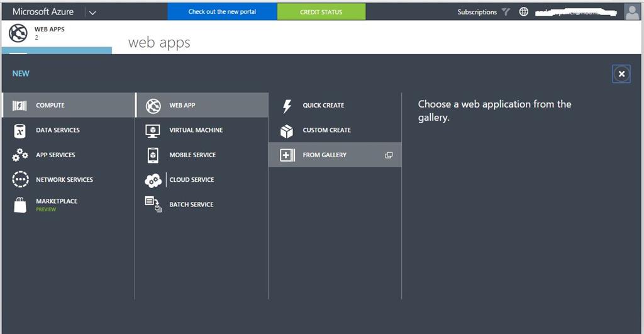Image resolution: width=644 pixels, height=334 pixels.
Task: Click the Mobile Service phone icon
Action: [153, 155]
